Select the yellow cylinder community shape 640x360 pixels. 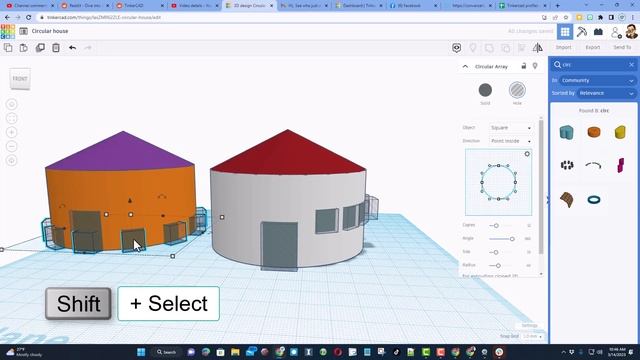[x=620, y=132]
